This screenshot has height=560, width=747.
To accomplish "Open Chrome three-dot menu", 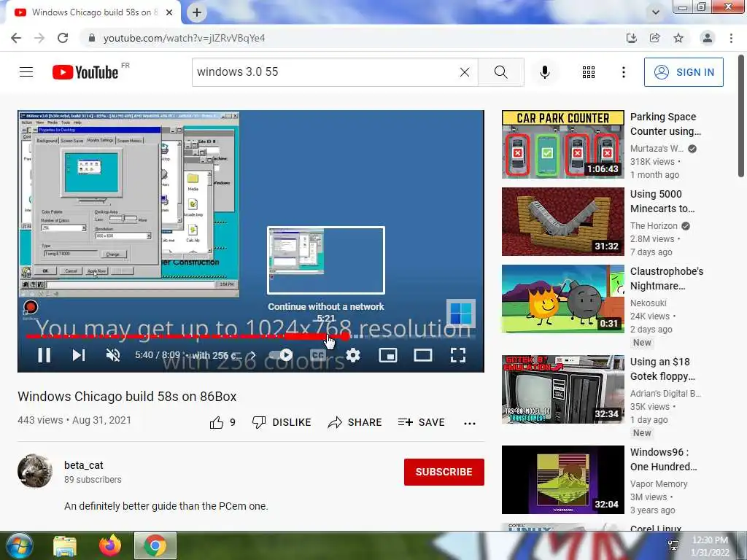I will [731, 38].
